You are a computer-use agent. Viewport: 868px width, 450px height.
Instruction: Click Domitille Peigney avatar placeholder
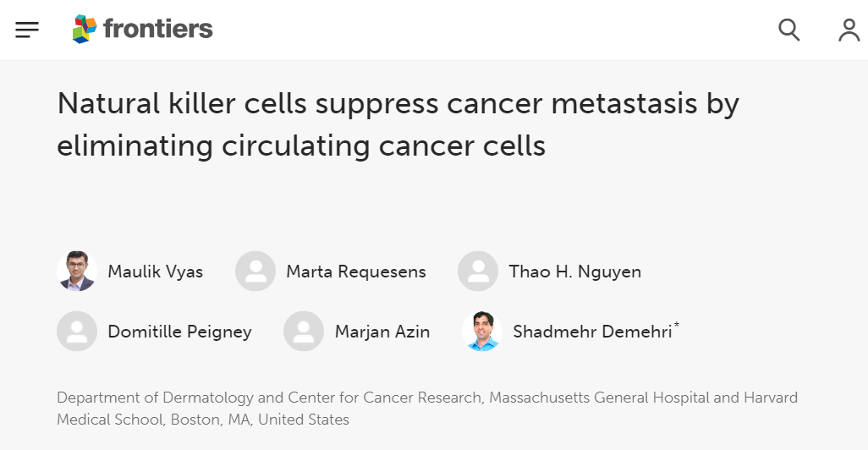77,332
